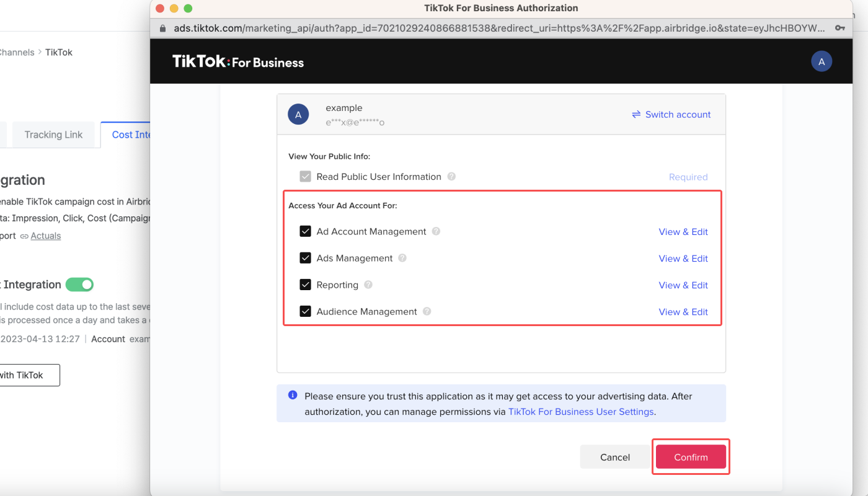Open the Actuals link in Airbridge
This screenshot has height=496, width=868.
[46, 236]
